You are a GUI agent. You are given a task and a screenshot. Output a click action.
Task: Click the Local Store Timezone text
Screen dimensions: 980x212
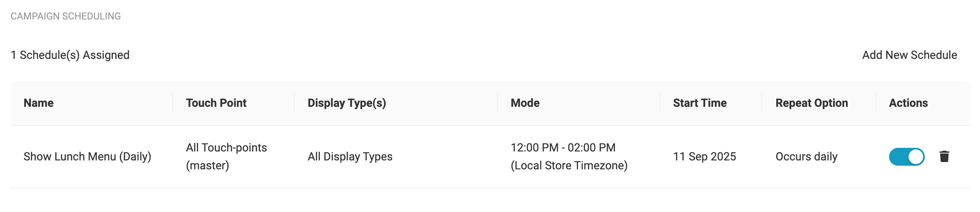point(569,166)
